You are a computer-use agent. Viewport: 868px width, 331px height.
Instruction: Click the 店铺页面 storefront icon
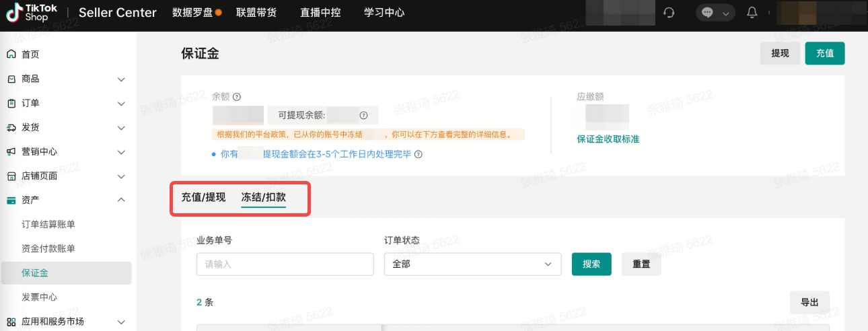(11, 176)
